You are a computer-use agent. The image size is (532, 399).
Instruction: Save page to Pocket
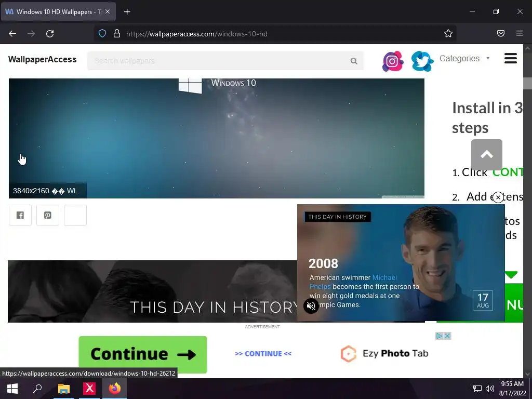pos(501,33)
